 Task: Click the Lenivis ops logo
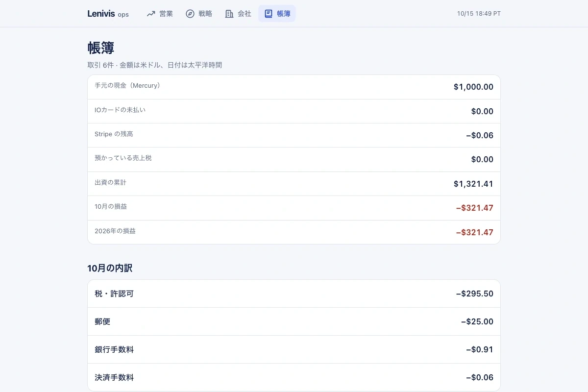108,14
